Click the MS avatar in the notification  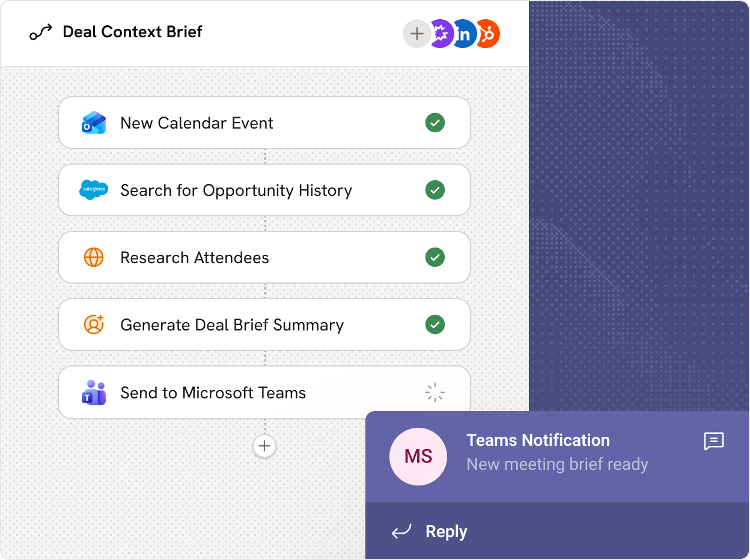click(x=418, y=457)
